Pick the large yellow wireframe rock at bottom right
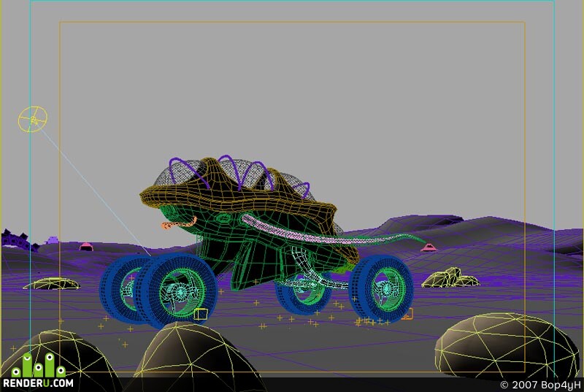The height and width of the screenshot is (392, 584). pyautogui.click(x=507, y=345)
